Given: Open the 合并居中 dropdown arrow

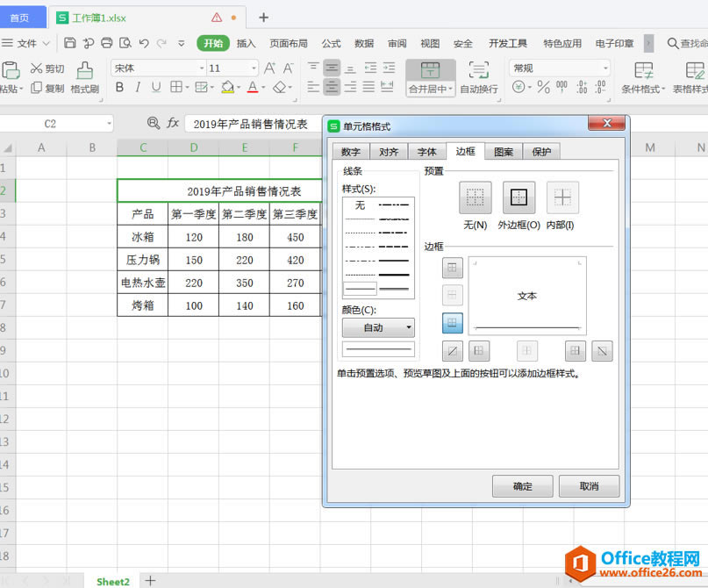Looking at the screenshot, I should pos(450,89).
